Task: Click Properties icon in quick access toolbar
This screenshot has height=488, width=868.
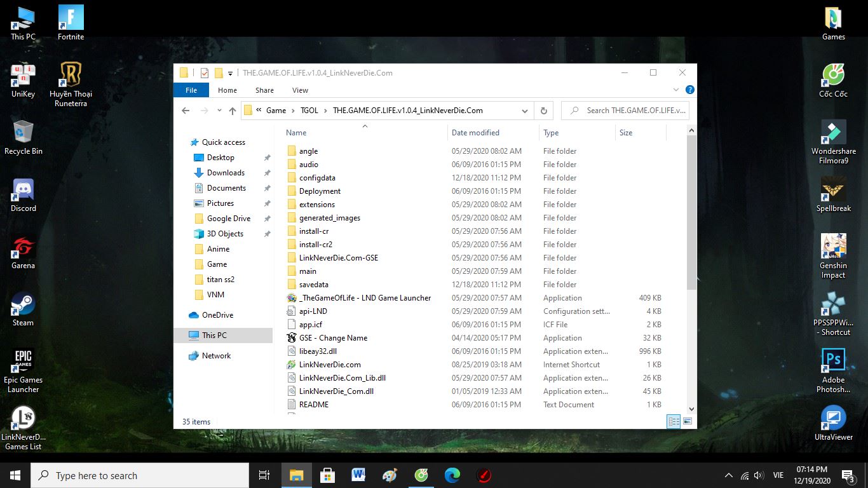Action: click(x=205, y=73)
